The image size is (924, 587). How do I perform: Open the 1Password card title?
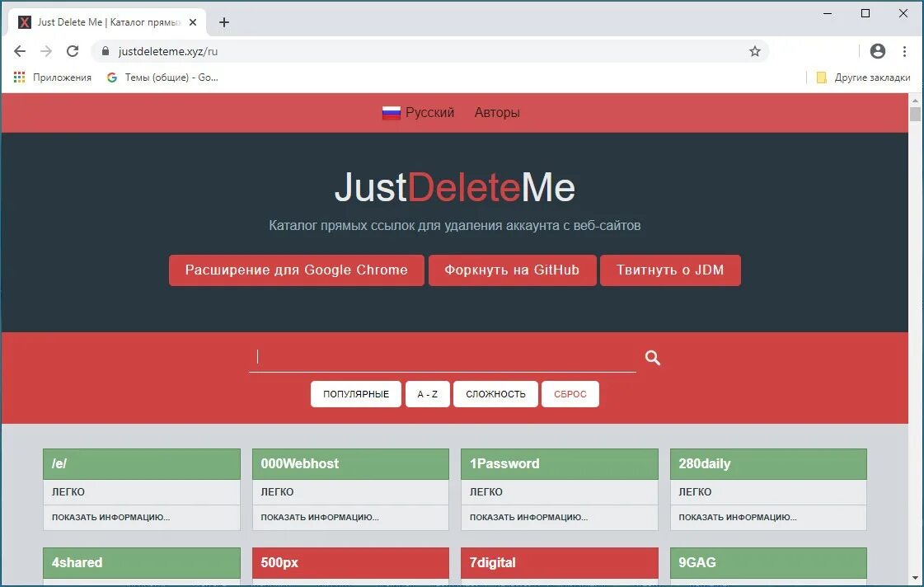pos(559,464)
